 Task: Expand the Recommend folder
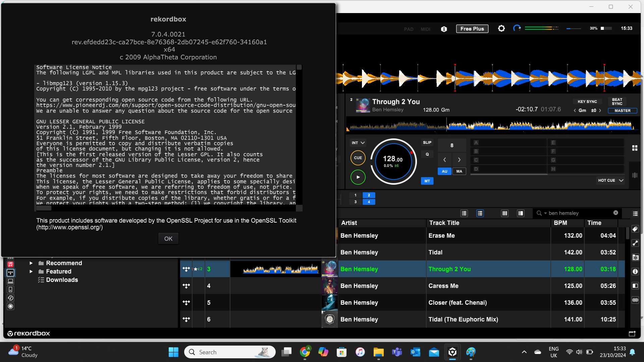pos(31,263)
